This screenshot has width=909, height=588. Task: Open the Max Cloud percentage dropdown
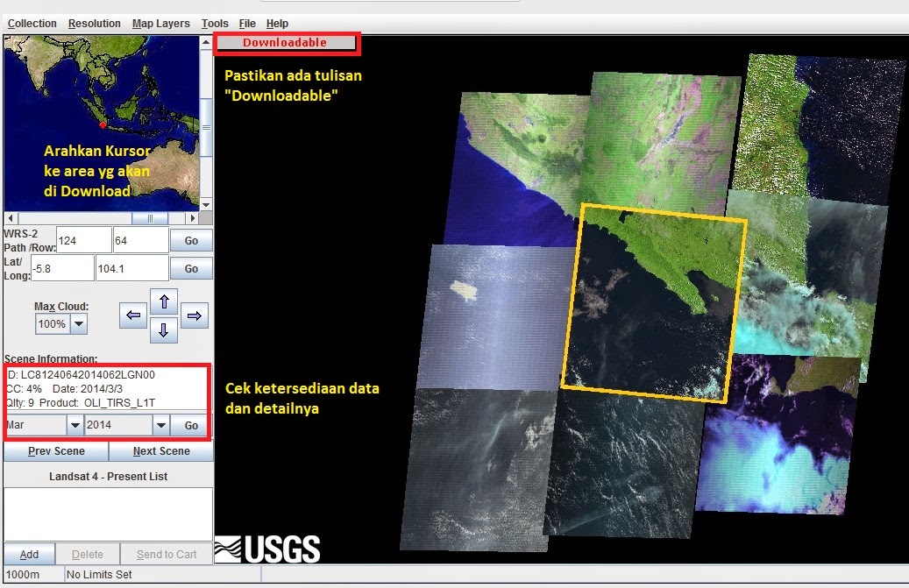pos(78,323)
